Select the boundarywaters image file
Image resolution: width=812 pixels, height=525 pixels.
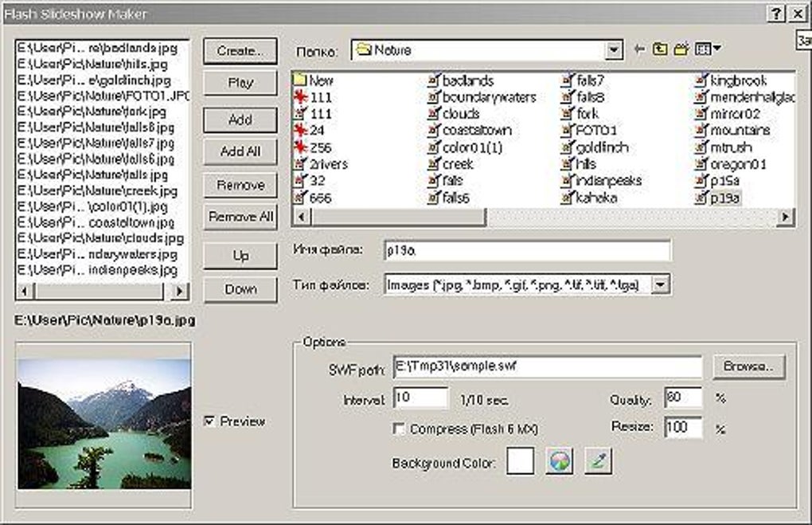tap(482, 97)
